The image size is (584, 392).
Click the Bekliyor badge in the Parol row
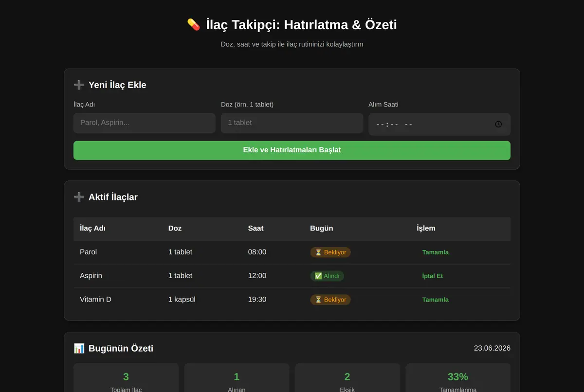click(x=330, y=252)
